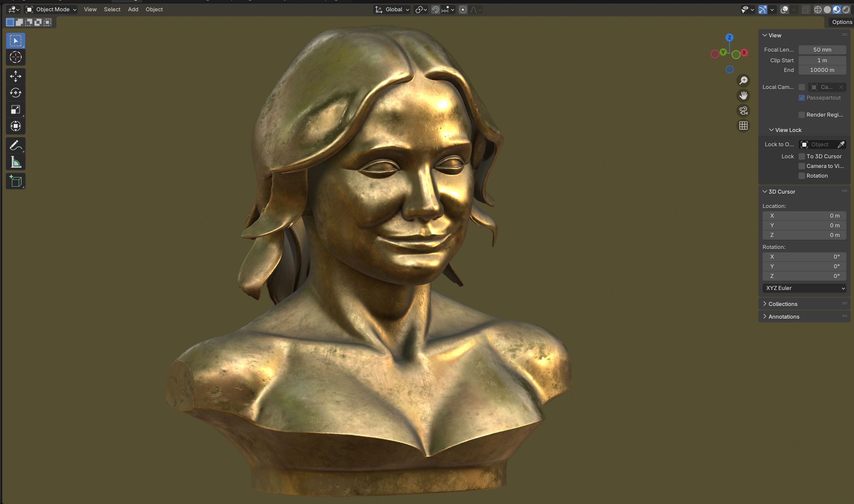This screenshot has width=854, height=504.
Task: Open the XYZ Euler rotation dropdown
Action: point(804,288)
